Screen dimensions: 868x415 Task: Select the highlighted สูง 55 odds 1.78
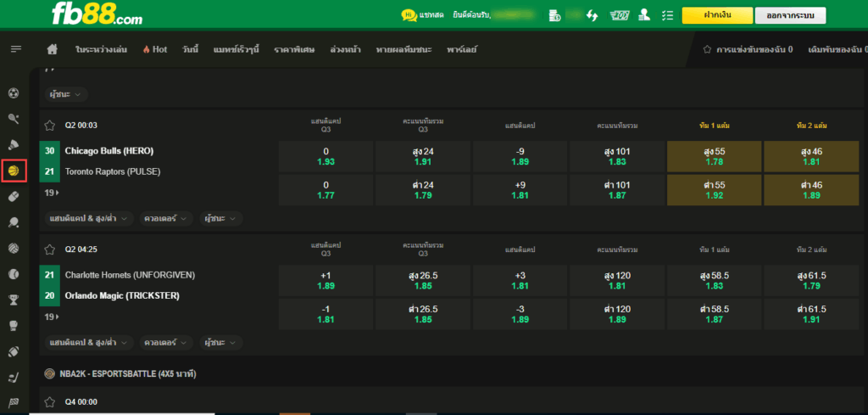point(715,156)
